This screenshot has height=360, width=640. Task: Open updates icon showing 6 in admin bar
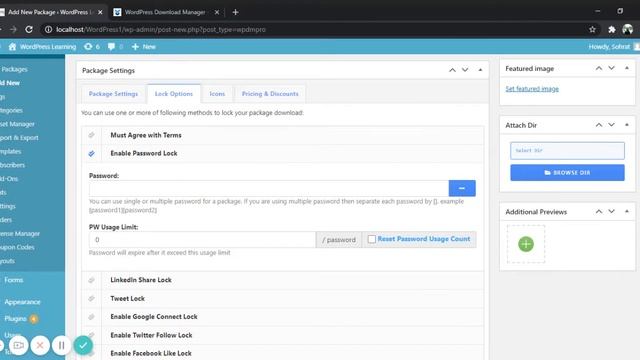tap(92, 47)
